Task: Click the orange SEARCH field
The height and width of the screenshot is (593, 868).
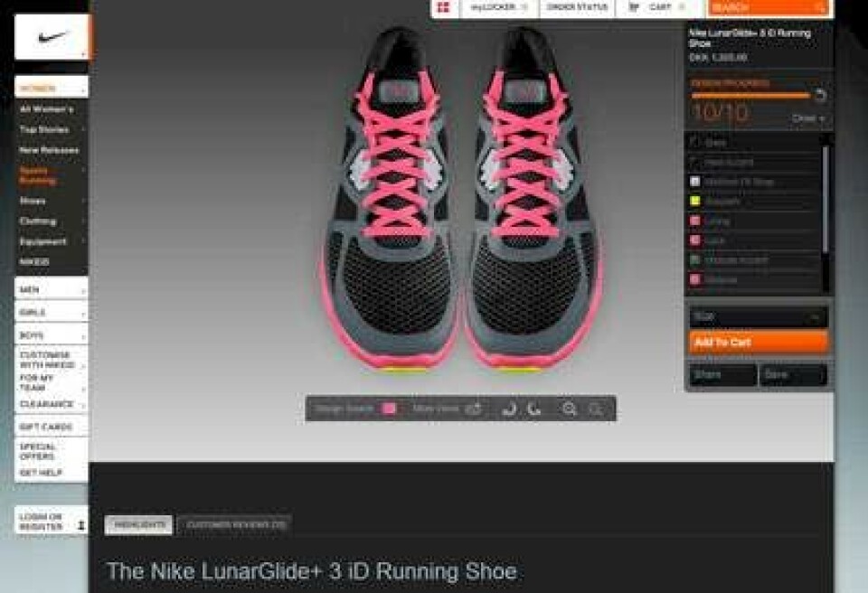Action: [769, 7]
